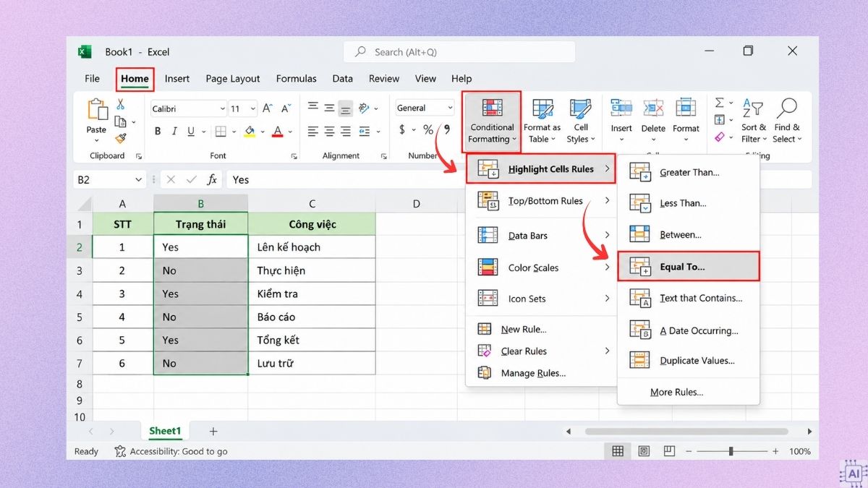868x488 pixels.
Task: Switch to Page Break Preview view
Action: click(671, 451)
